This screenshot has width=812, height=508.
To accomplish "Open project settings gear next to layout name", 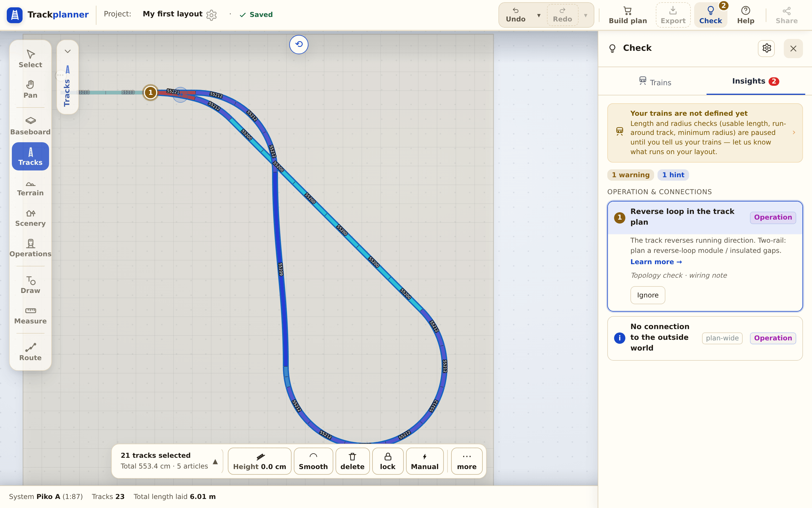I will (x=211, y=15).
